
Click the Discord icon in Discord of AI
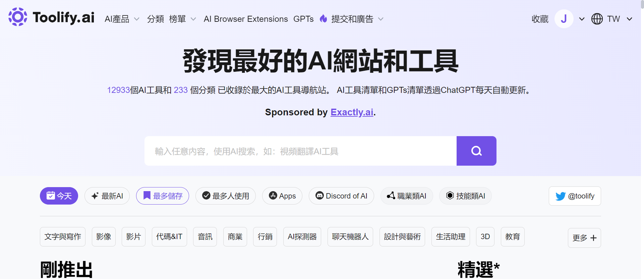320,196
